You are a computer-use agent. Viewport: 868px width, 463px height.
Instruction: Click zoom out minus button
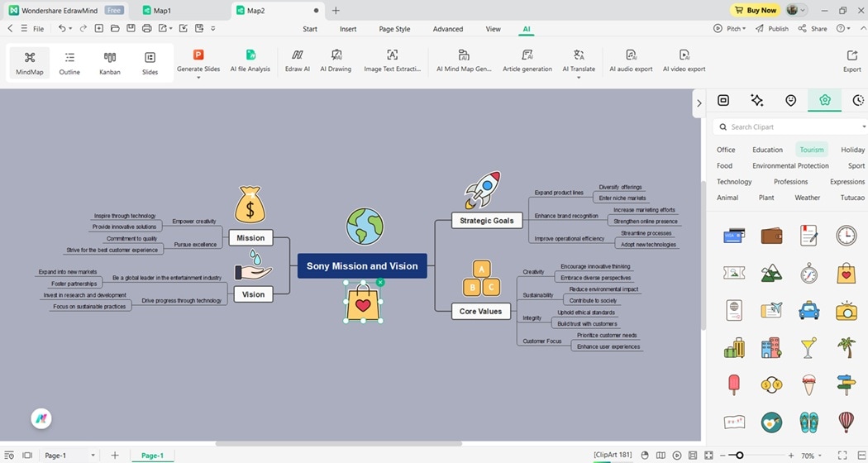point(722,456)
